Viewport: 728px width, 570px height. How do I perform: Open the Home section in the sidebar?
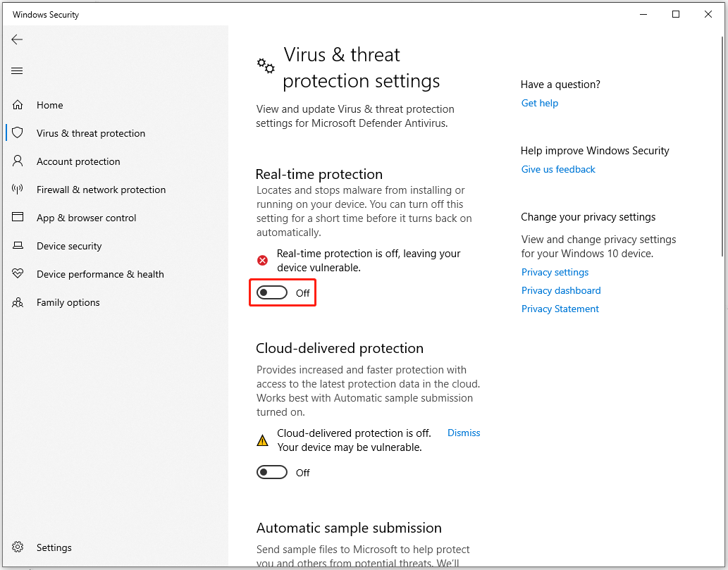point(49,104)
